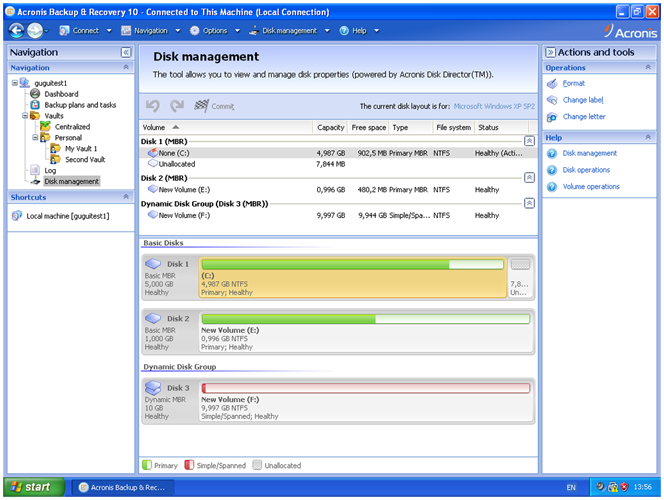Click the Back arrow toolbar icon
This screenshot has width=664, height=500.
click(x=16, y=30)
